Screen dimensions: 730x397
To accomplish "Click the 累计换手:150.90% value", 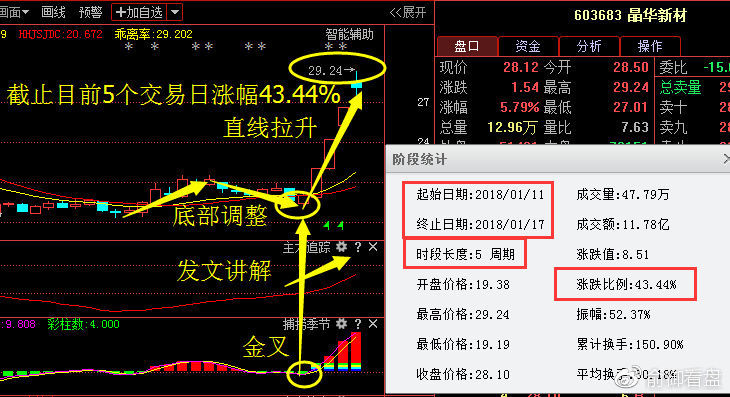I will [629, 344].
